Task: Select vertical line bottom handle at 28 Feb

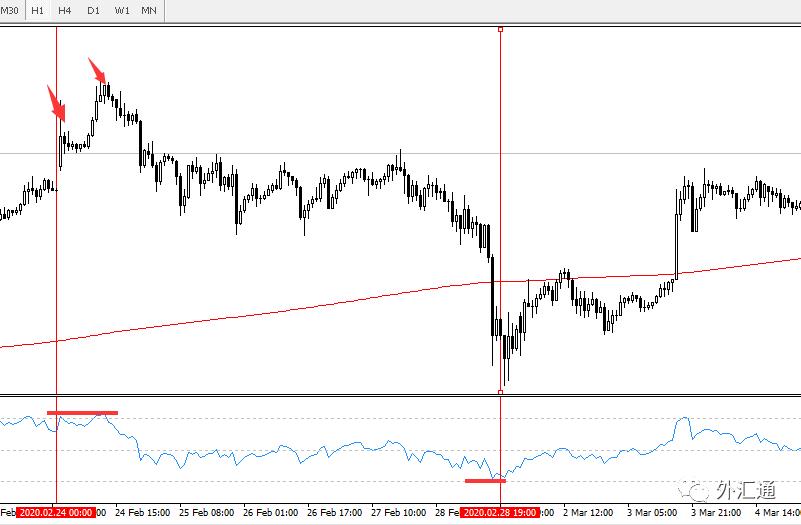Action: point(500,392)
